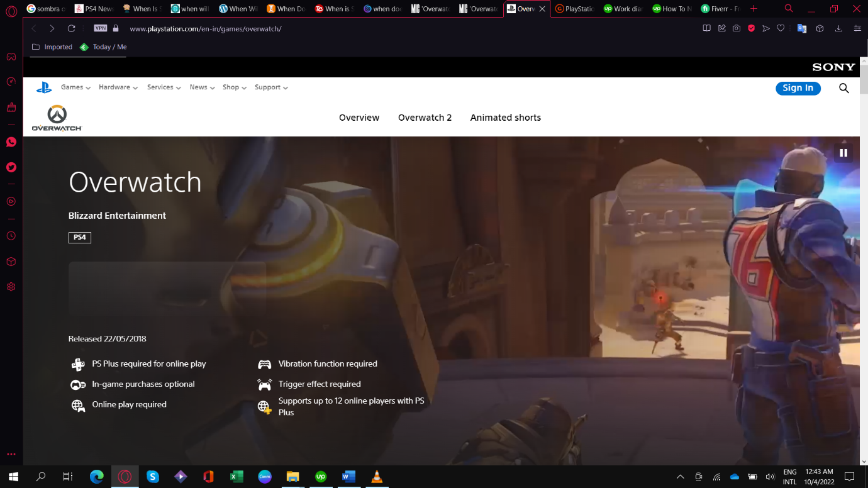This screenshot has height=488, width=868.
Task: View site security via lock icon
Action: pyautogui.click(x=115, y=28)
